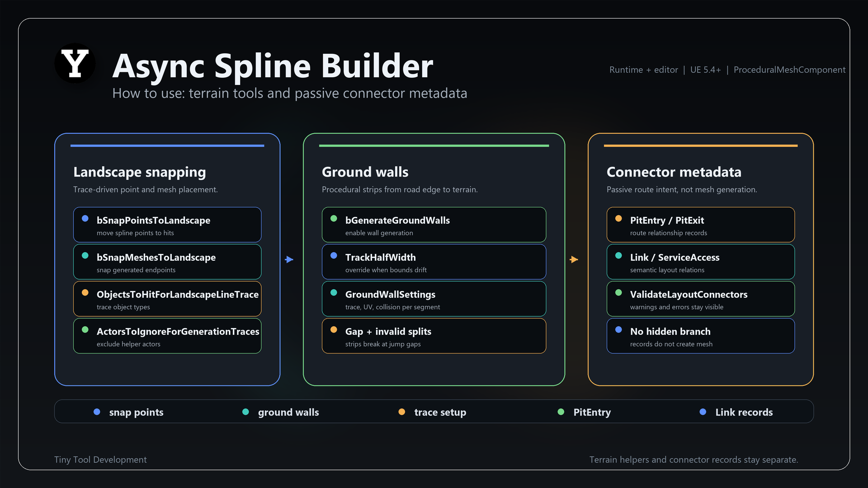Viewport: 868px width, 488px height.
Task: Click the blue legend dot for Link records
Action: coord(703,412)
